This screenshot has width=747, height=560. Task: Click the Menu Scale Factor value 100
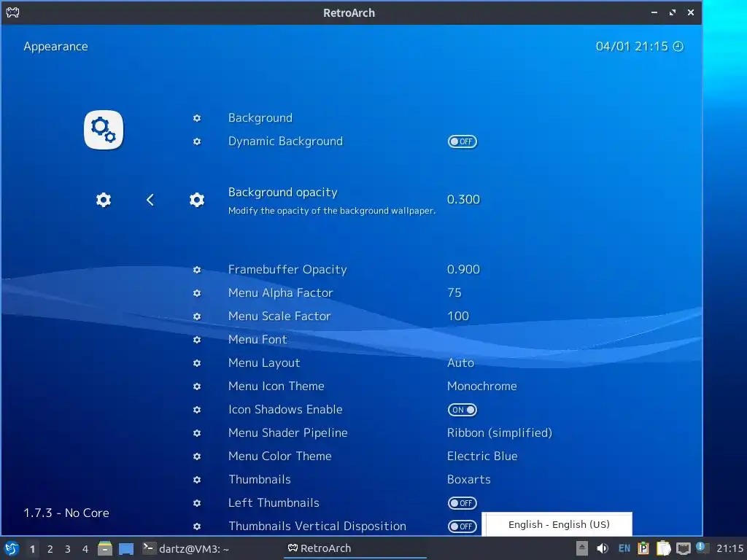(x=458, y=316)
